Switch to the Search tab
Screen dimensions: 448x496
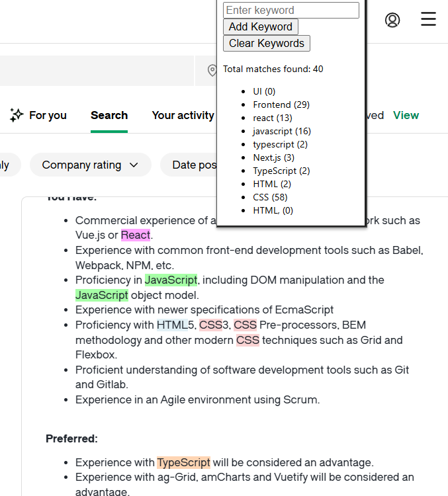(x=109, y=115)
